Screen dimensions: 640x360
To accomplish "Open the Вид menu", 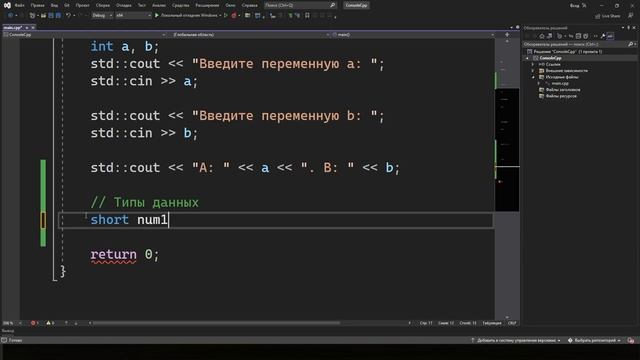I will pos(54,5).
